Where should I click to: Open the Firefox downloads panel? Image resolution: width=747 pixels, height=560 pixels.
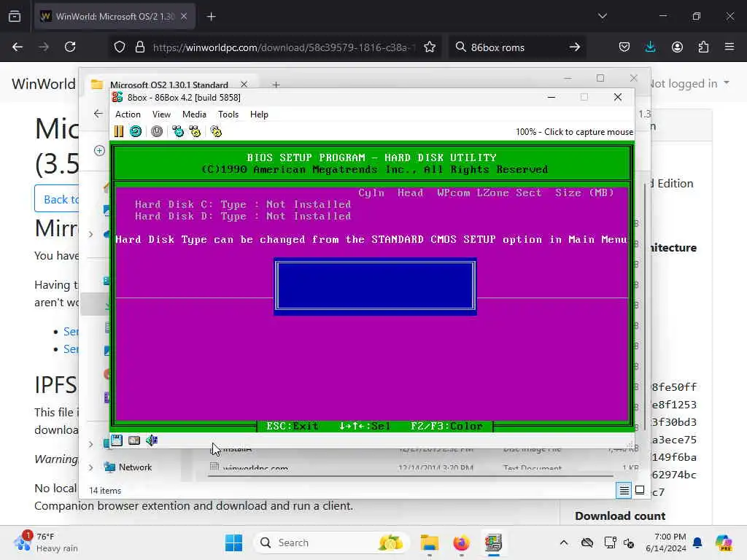[650, 47]
